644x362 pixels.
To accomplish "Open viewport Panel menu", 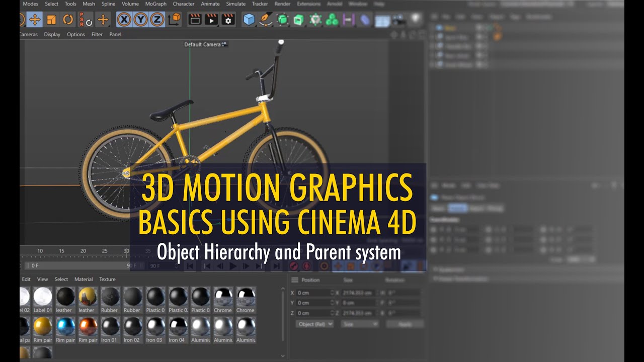I will [x=115, y=35].
